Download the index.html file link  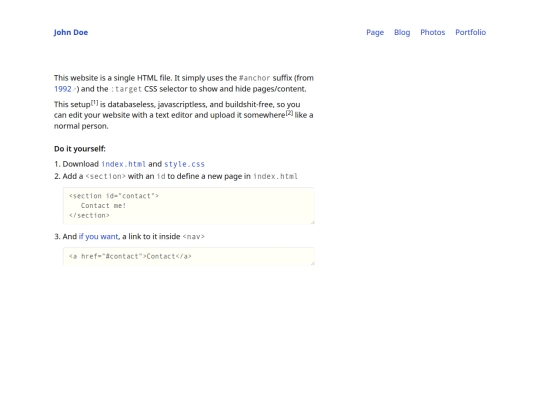coord(123,164)
